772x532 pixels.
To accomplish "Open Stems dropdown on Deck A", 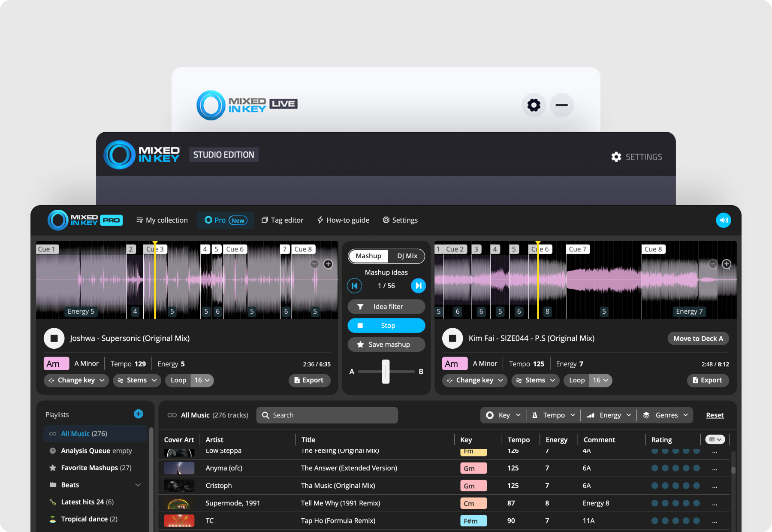I will coord(137,381).
